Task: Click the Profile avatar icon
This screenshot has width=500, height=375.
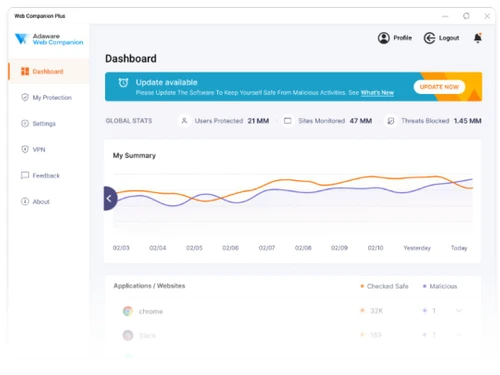Action: click(384, 38)
